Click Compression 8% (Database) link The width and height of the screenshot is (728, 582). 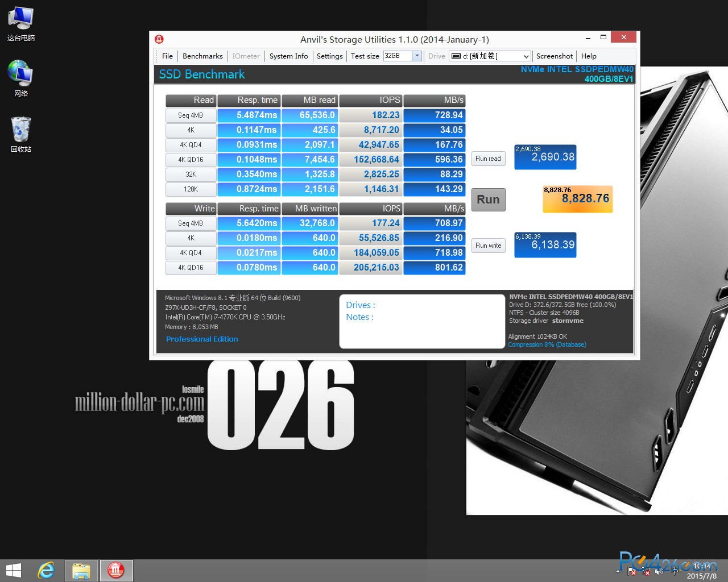pos(547,344)
